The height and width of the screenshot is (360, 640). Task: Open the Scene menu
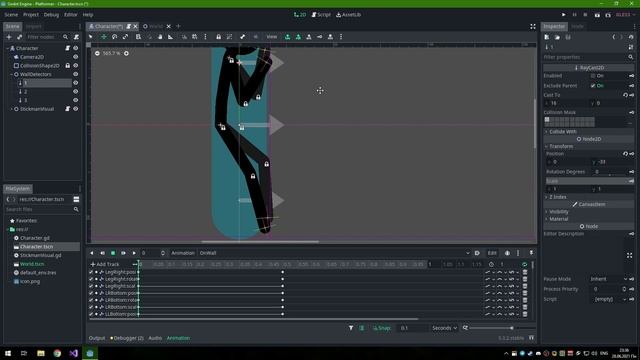click(x=11, y=15)
